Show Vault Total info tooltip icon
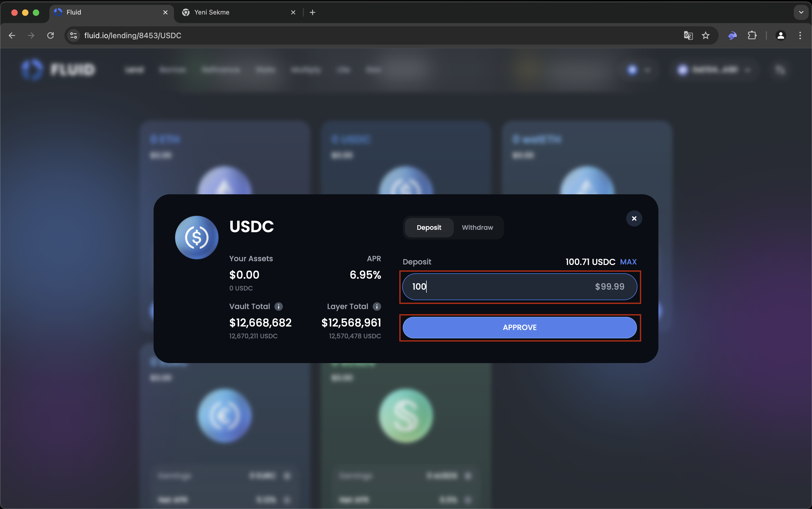 278,306
